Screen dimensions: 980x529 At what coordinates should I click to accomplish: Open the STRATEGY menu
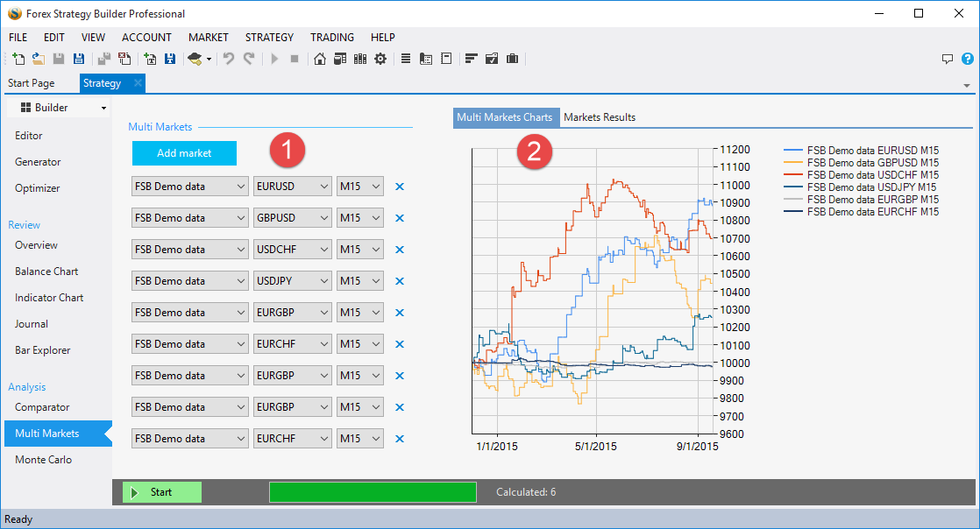click(269, 38)
